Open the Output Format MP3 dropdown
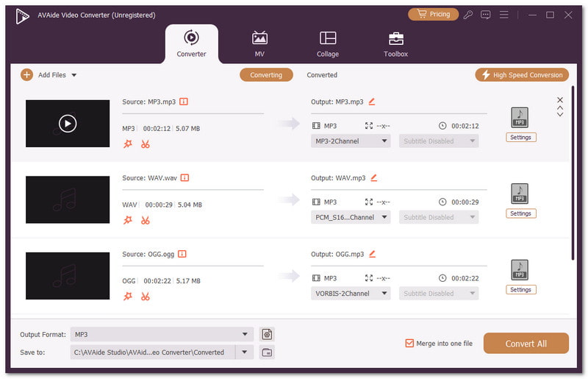Screen dimensions: 588x379 (x=162, y=334)
